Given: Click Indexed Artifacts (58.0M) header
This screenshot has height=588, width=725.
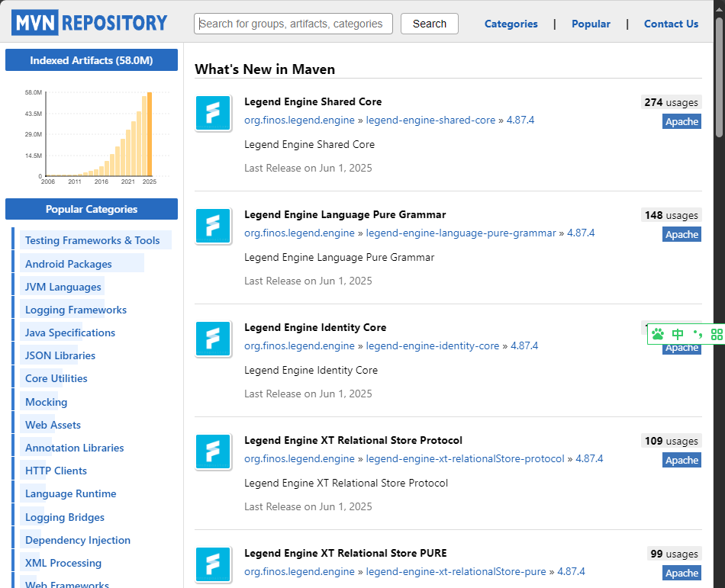Looking at the screenshot, I should (92, 60).
